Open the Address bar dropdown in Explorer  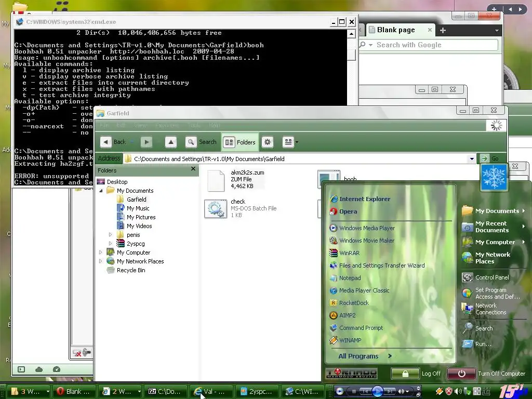tap(472, 158)
